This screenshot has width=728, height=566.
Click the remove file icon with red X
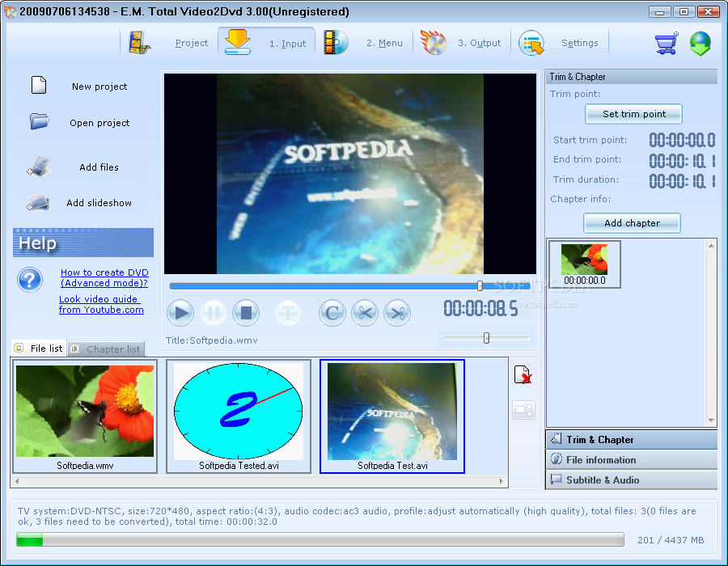pyautogui.click(x=523, y=375)
